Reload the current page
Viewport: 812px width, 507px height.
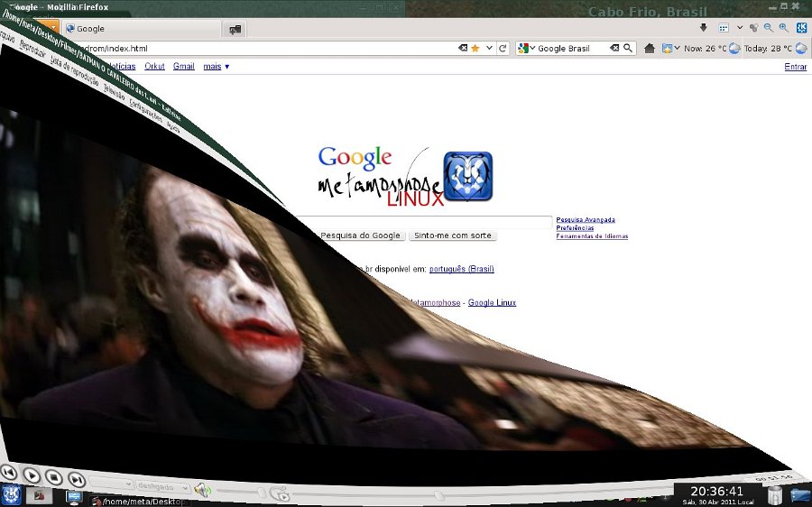503,48
